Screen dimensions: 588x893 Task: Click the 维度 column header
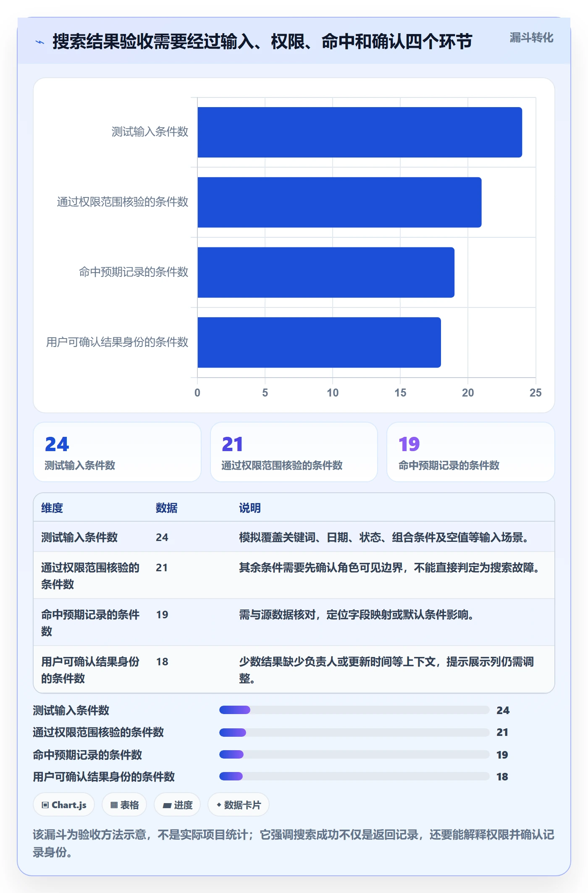pos(52,508)
